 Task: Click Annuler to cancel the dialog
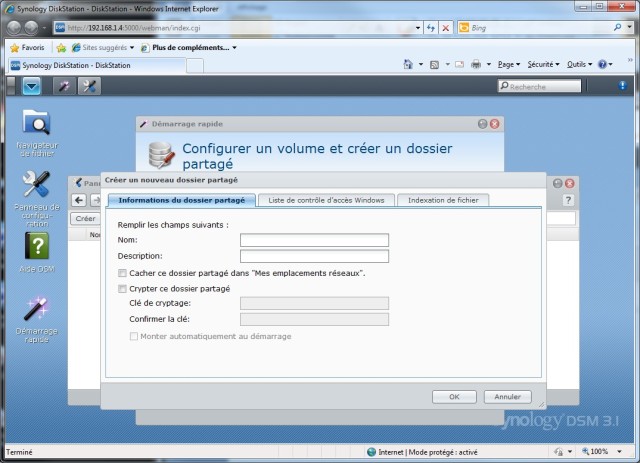(507, 397)
